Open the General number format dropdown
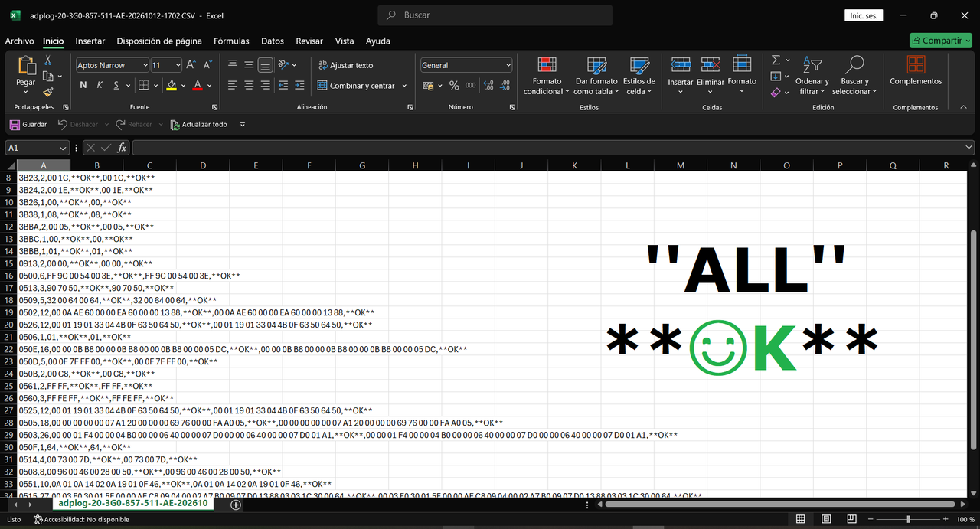This screenshot has width=980, height=529. pos(507,66)
